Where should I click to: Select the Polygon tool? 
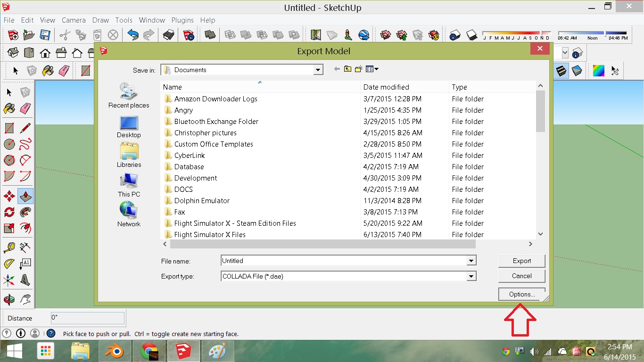[9, 160]
